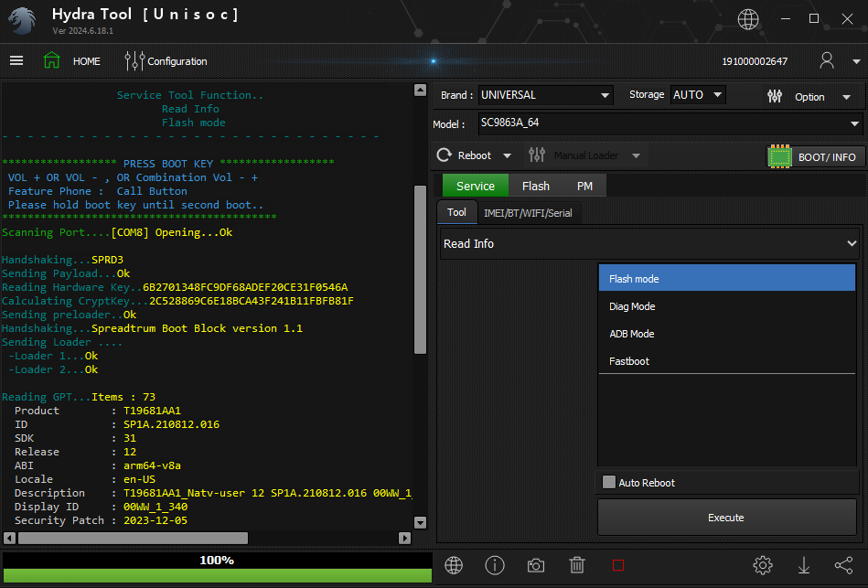This screenshot has height=588, width=868.
Task: Select Diag Mode from the list
Action: point(632,306)
